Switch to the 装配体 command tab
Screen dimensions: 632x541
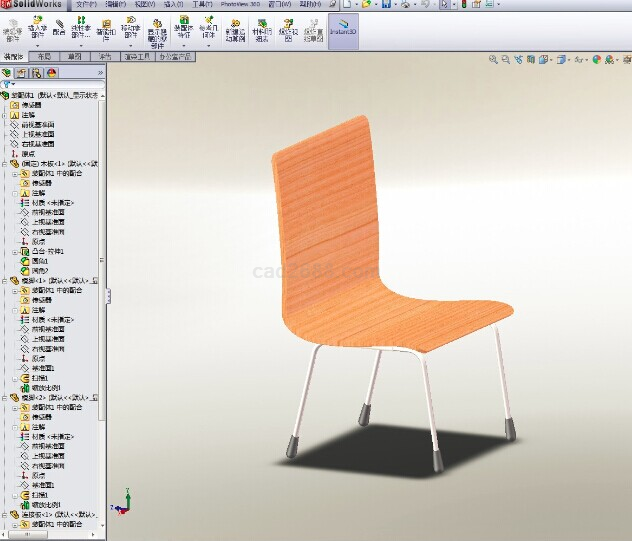tap(15, 58)
